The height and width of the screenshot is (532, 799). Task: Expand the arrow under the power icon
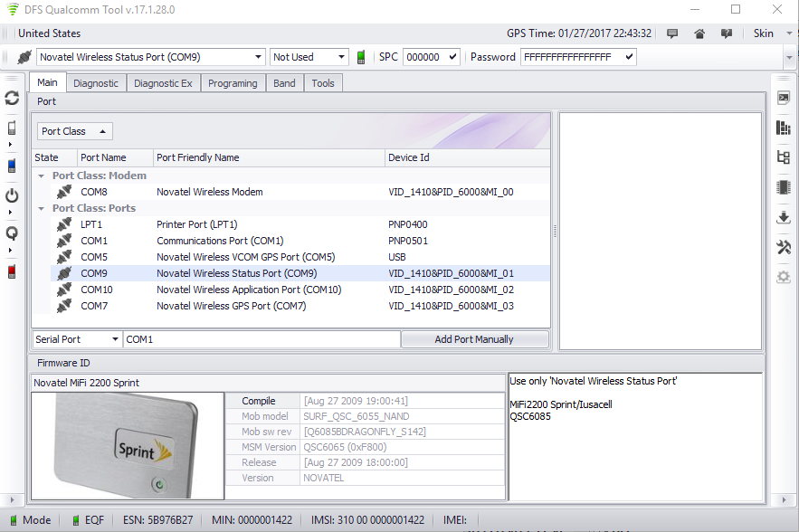[10, 213]
